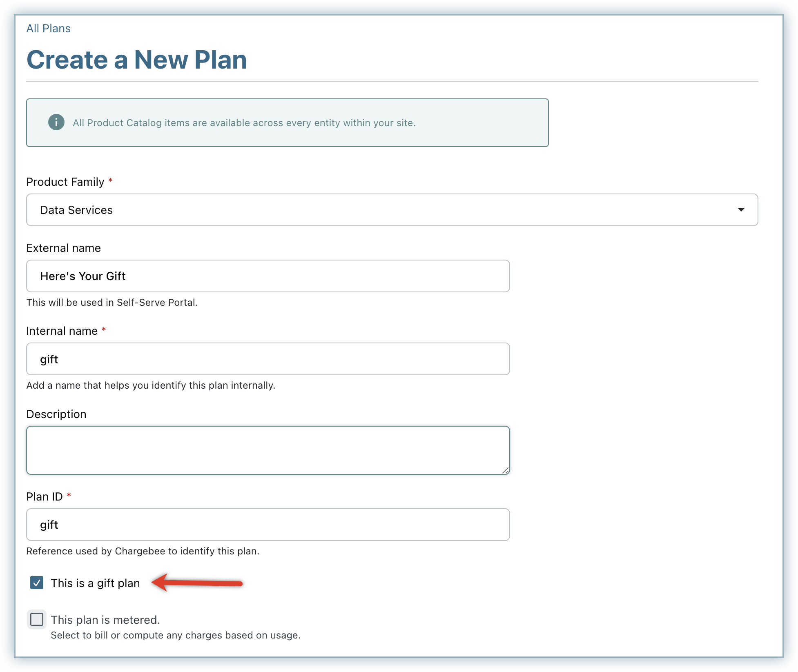Click inside the Description text area

coord(268,450)
